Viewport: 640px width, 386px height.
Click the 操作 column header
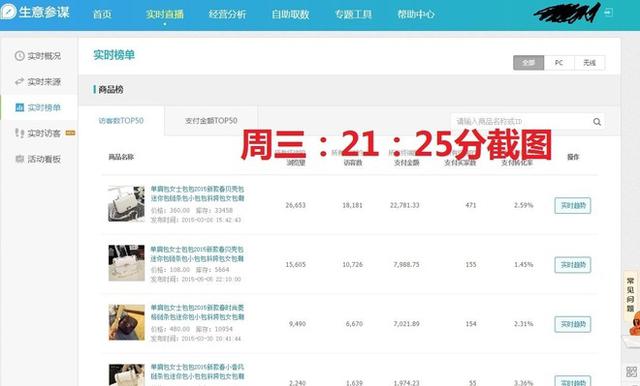[x=573, y=157]
